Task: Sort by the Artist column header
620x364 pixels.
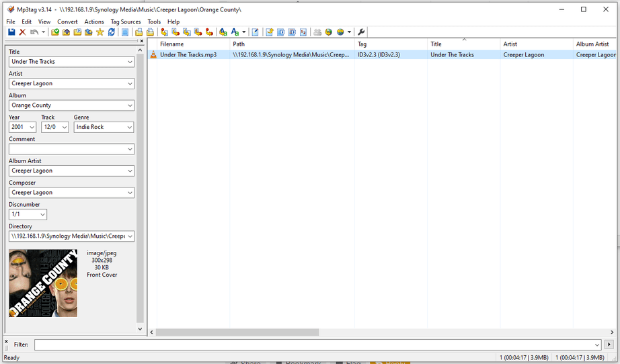Action: [x=536, y=44]
